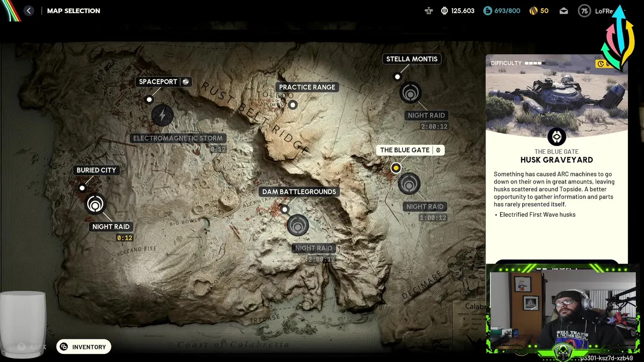Click the 2:00:12 timer near Stella Montis
Image resolution: width=644 pixels, height=362 pixels.
(434, 126)
